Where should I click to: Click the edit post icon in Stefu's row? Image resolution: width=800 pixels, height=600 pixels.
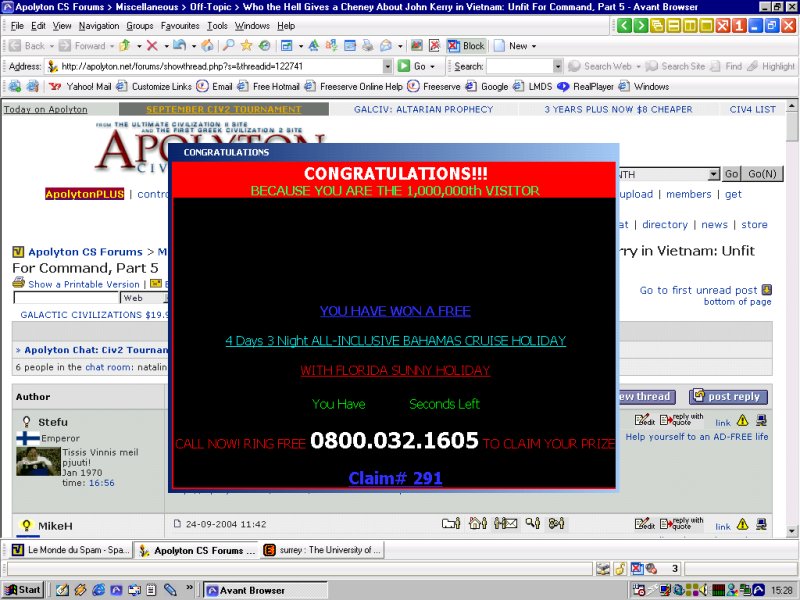click(x=644, y=420)
